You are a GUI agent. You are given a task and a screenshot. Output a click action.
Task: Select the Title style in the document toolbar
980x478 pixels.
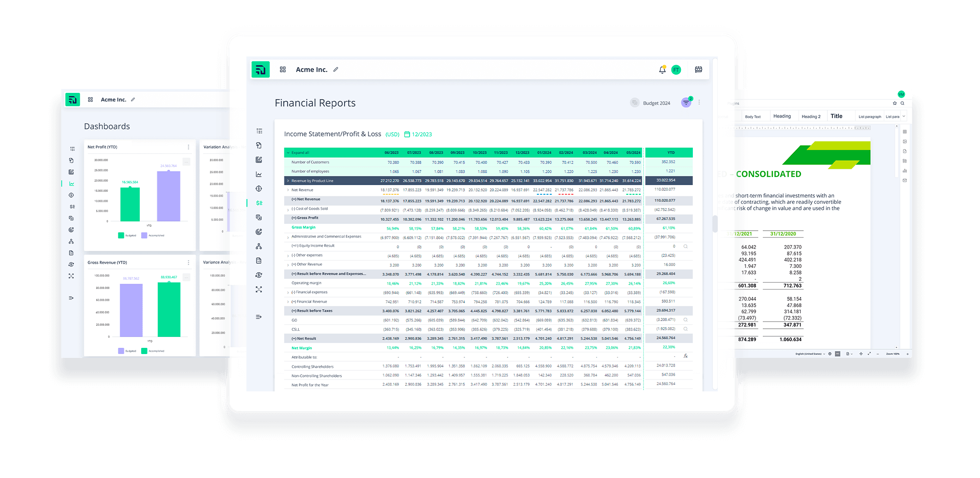(x=837, y=116)
